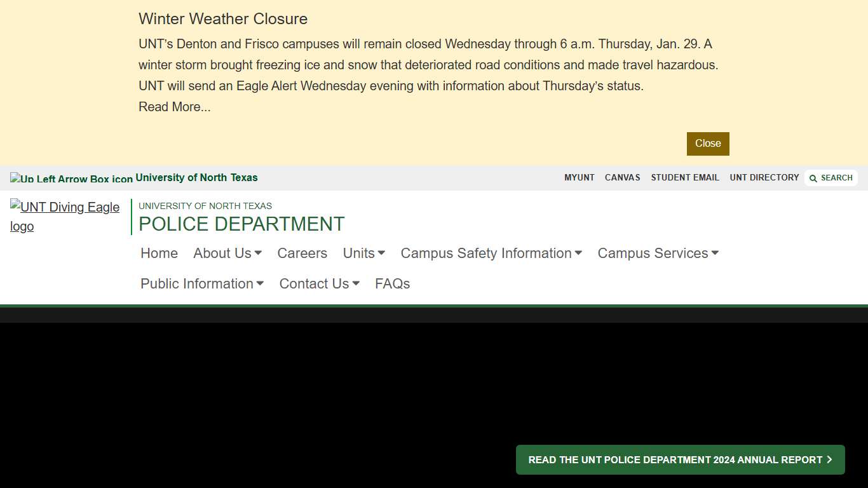
Task: Close the Winter Weather Closure alert
Action: (x=708, y=144)
